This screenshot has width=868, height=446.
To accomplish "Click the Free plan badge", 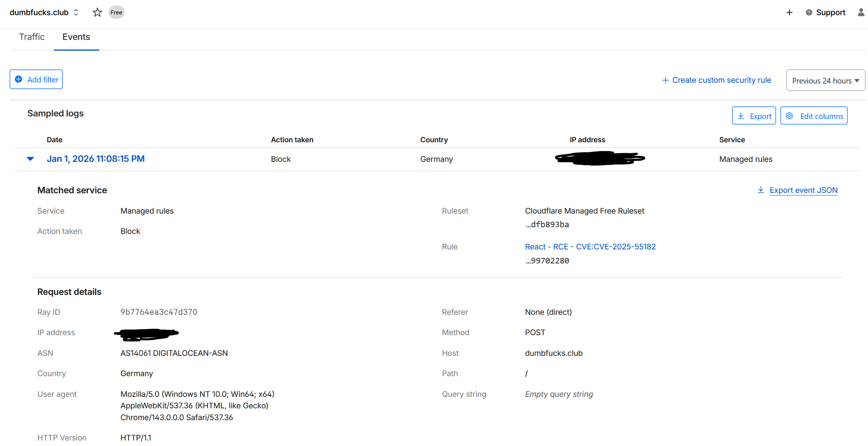I will [x=116, y=12].
